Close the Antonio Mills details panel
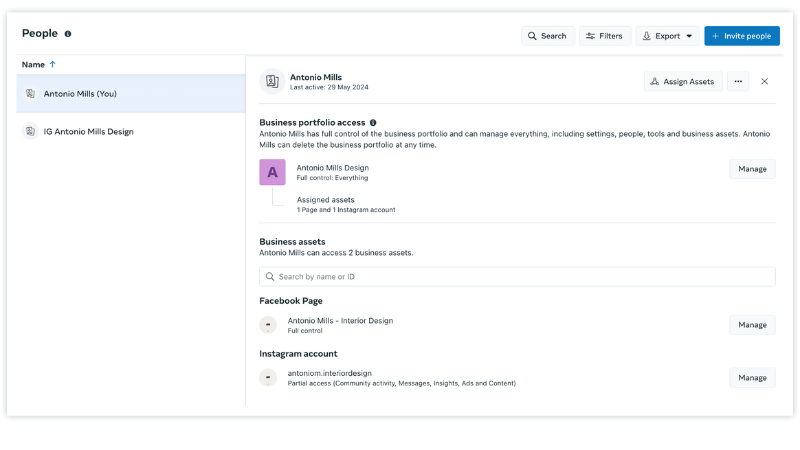Screen dimensions: 800x450 tap(764, 81)
